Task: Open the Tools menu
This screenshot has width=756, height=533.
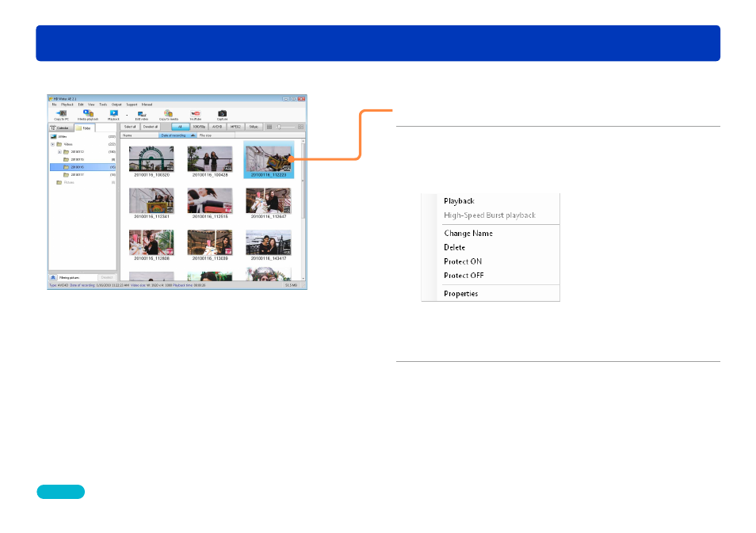Action: pyautogui.click(x=103, y=105)
